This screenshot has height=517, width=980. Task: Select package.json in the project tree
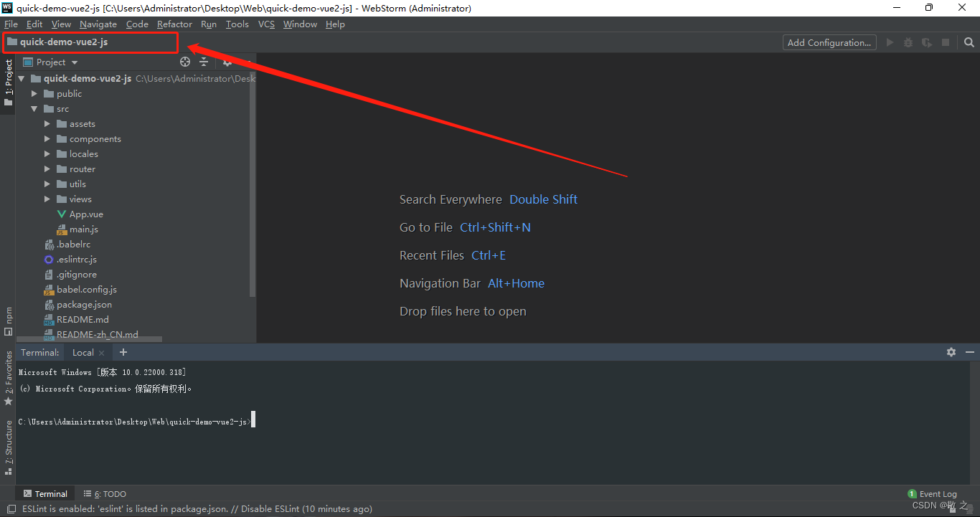pyautogui.click(x=85, y=305)
